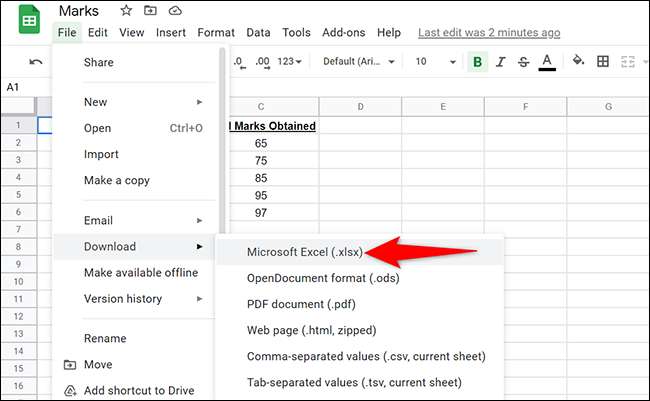Choose Import in File menu
The width and height of the screenshot is (650, 401).
pos(135,154)
